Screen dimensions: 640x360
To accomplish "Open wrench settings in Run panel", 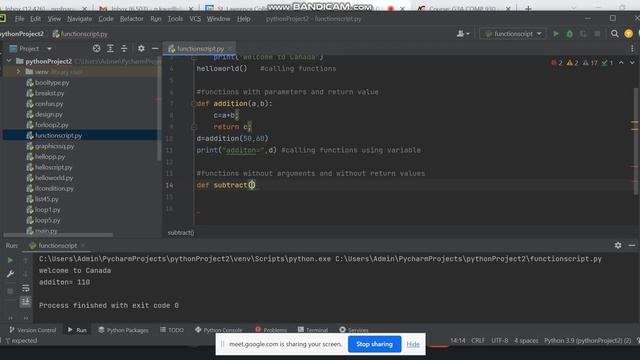I will coord(10,274).
